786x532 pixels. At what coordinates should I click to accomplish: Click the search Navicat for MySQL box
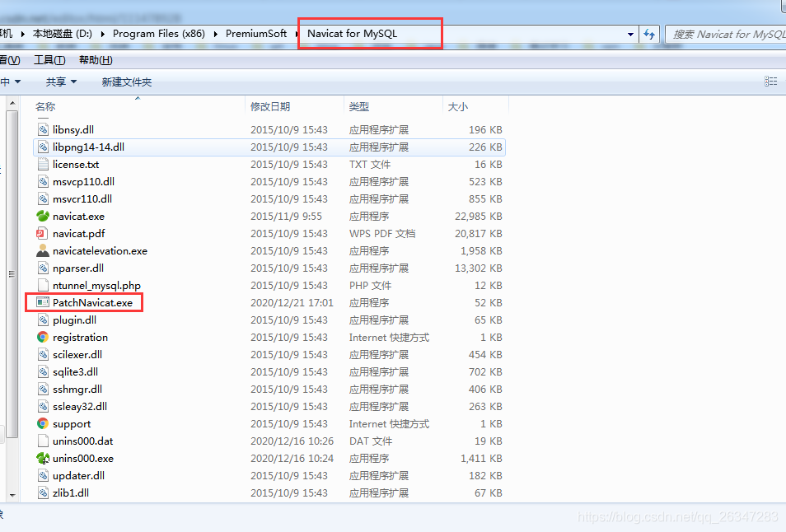[x=728, y=34]
